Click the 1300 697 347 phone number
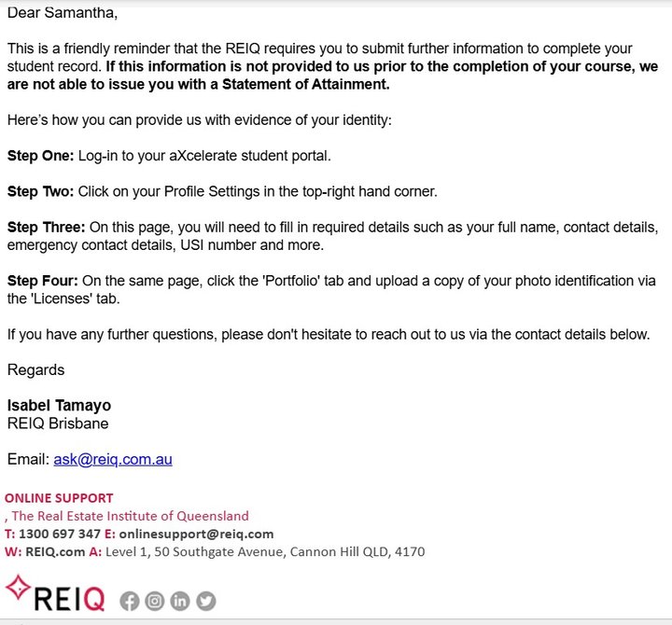Image resolution: width=672 pixels, height=625 pixels. 60,534
